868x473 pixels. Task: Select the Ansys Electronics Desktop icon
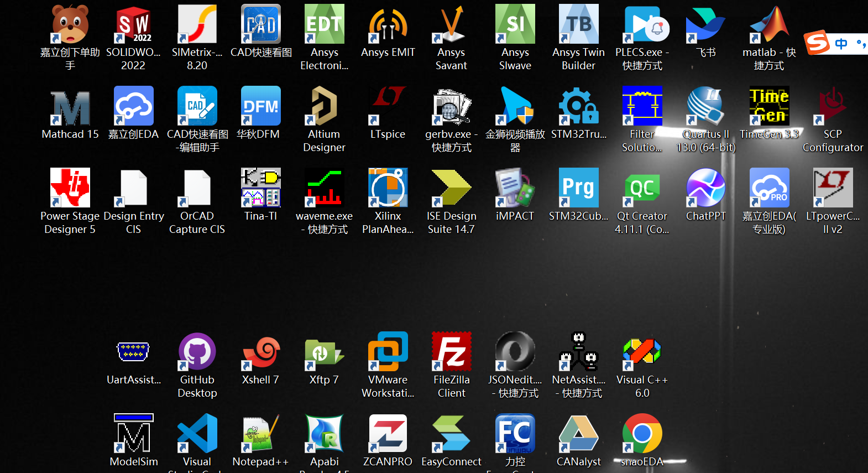(324, 24)
